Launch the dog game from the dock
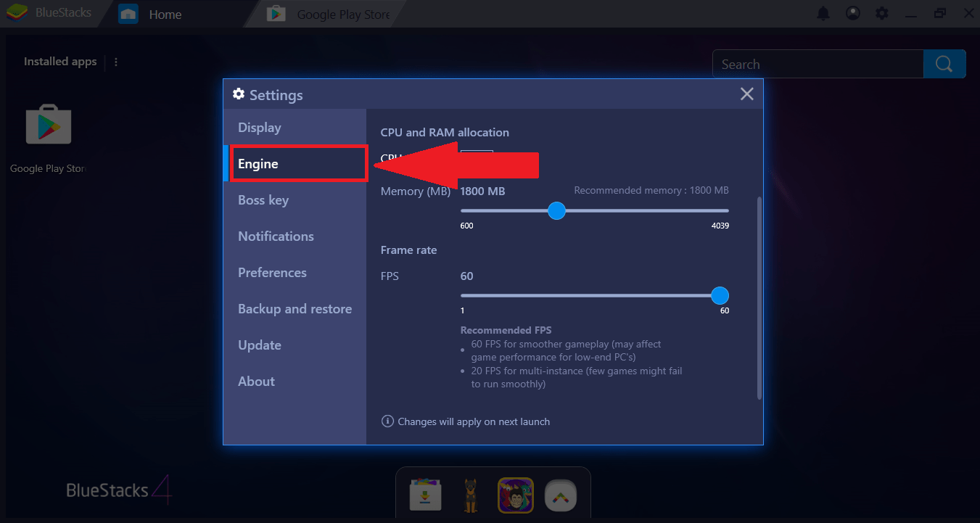This screenshot has height=523, width=980. click(x=470, y=495)
